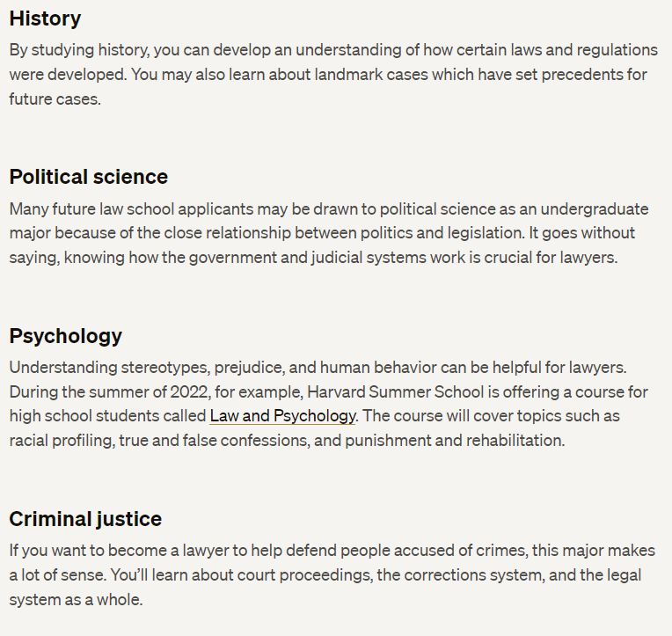Click the History heading
Screen dimensions: 672x636
[46, 18]
